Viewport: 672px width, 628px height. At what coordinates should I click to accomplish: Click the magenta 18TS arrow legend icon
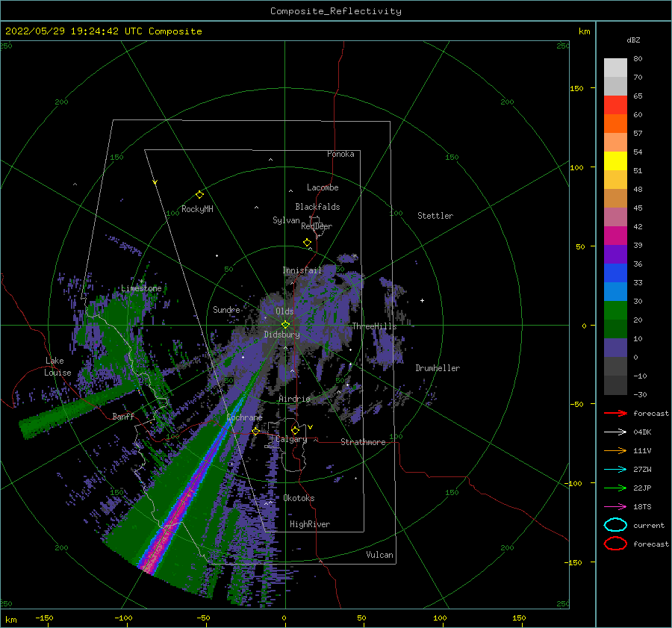click(615, 507)
